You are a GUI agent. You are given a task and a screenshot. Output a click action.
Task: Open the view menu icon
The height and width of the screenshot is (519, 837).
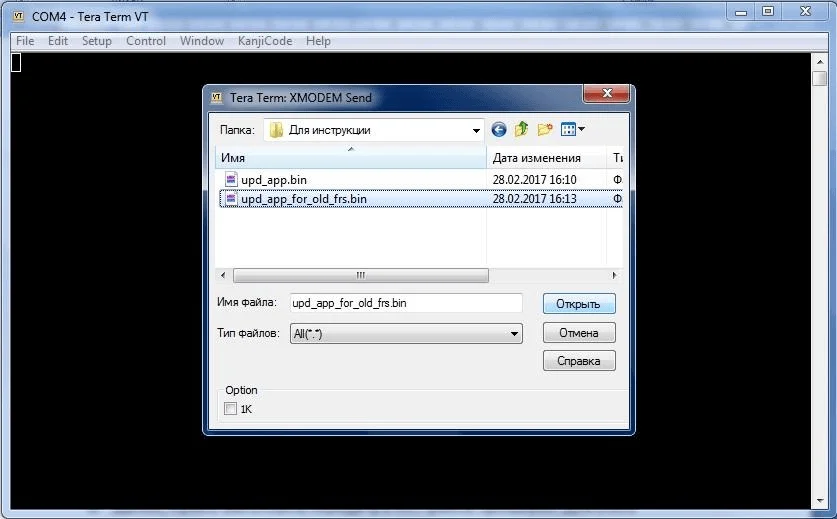point(568,129)
